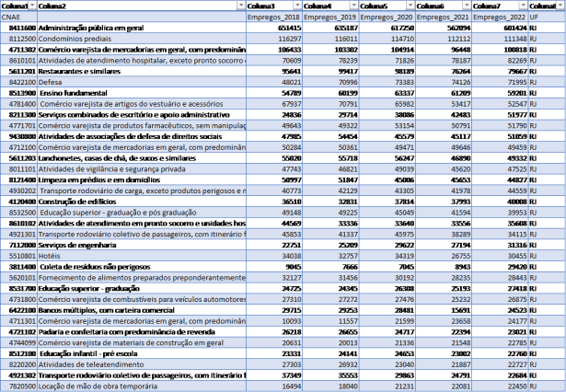This screenshot has height=392, width=566.
Task: Select the Empregos_2018 header cell
Action: coord(274,17)
